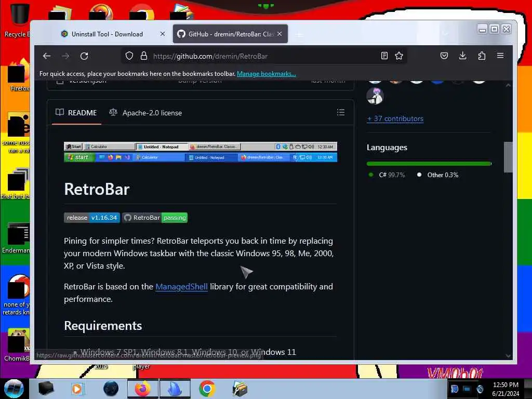532x399 pixels.
Task: Select the Firefox desktop shortcut
Action: tap(19, 75)
